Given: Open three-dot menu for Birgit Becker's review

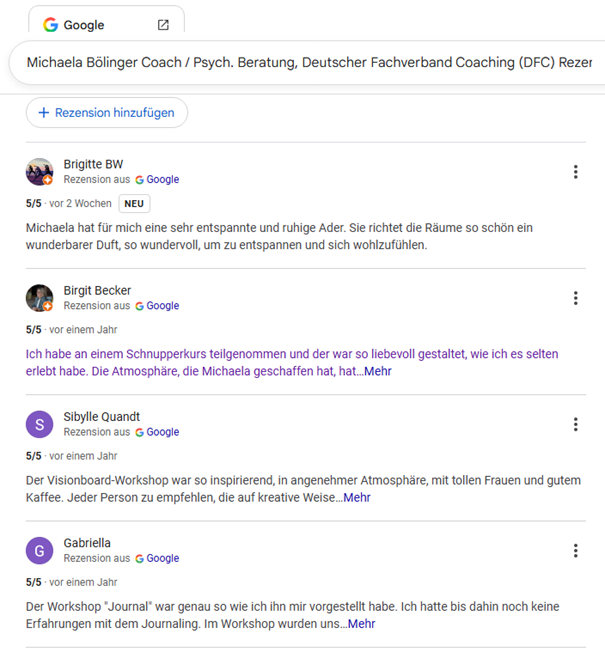Looking at the screenshot, I should (575, 298).
